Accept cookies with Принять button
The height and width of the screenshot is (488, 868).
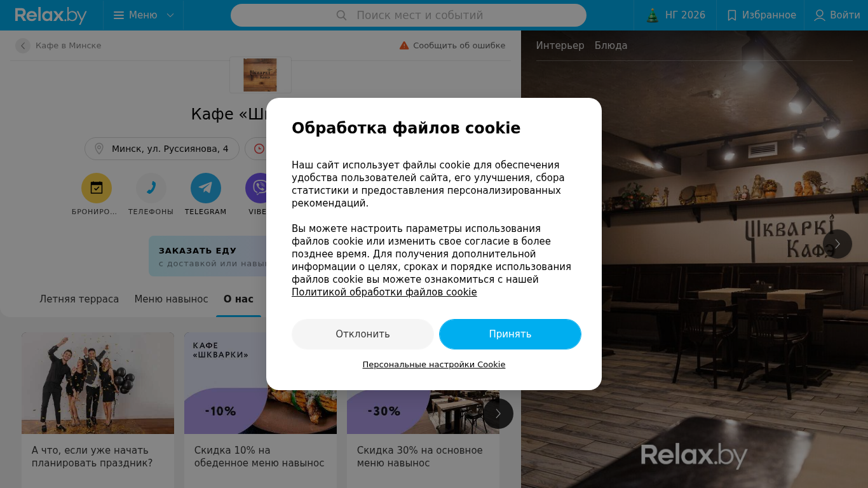(x=510, y=334)
